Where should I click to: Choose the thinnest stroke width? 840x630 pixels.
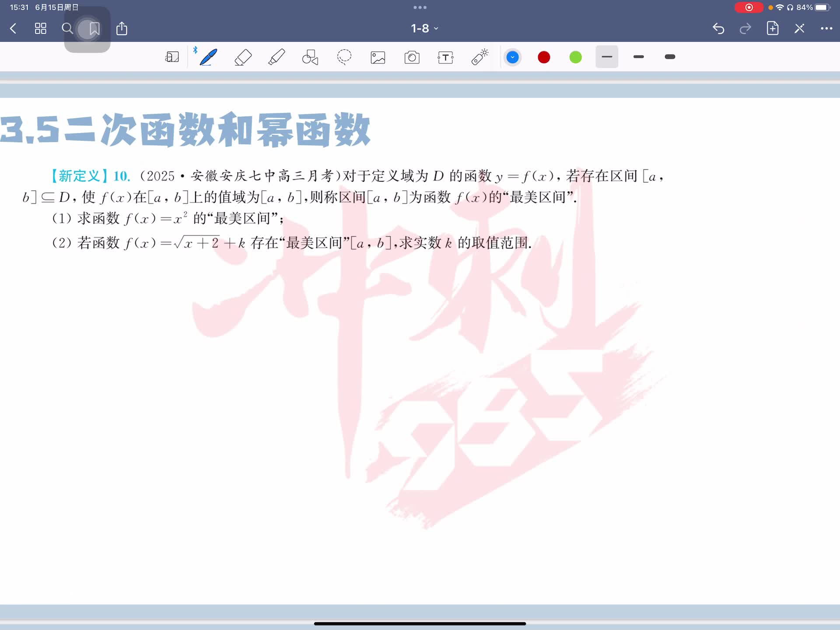pyautogui.click(x=607, y=57)
